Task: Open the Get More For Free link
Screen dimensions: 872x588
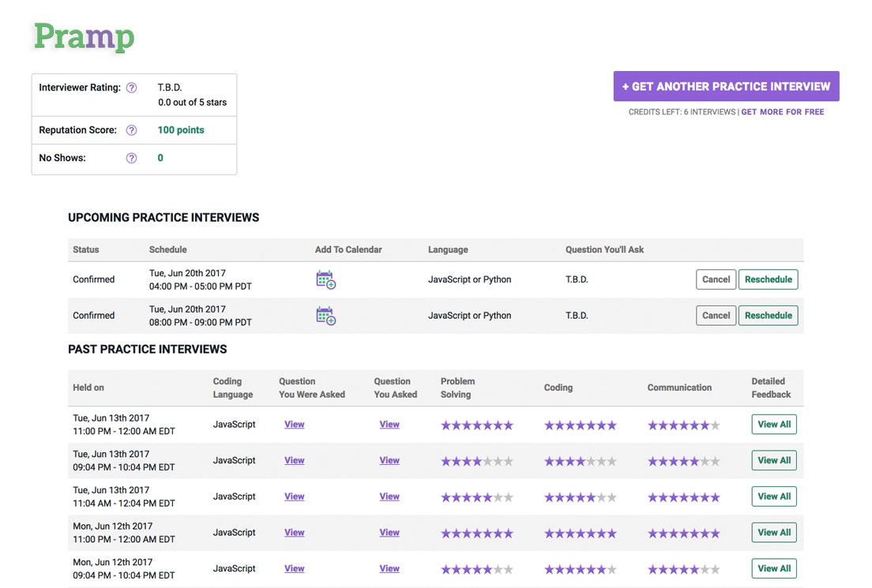Action: tap(782, 112)
